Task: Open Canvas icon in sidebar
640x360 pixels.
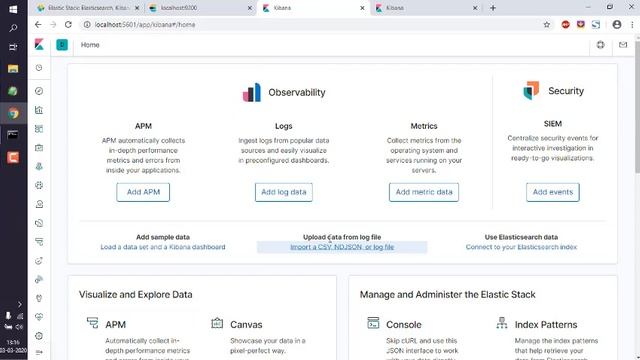Action: click(39, 148)
